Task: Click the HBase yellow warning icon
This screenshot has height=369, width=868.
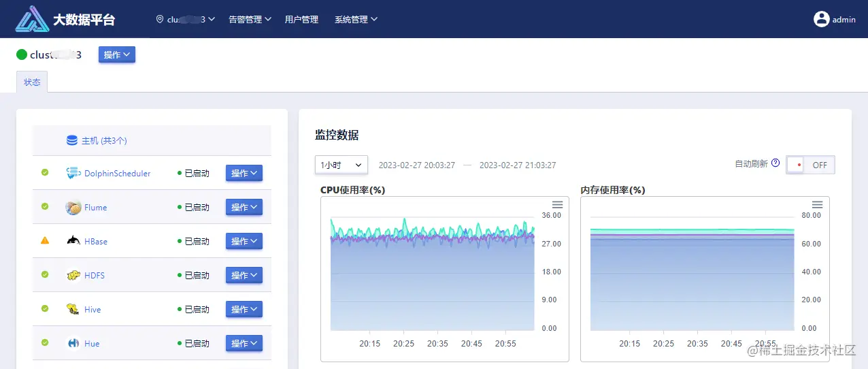Action: [45, 240]
